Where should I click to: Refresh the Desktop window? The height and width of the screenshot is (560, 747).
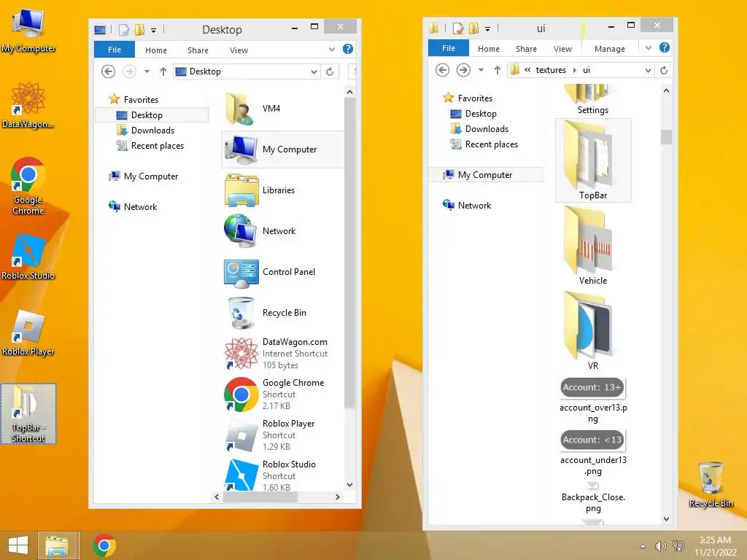[330, 72]
